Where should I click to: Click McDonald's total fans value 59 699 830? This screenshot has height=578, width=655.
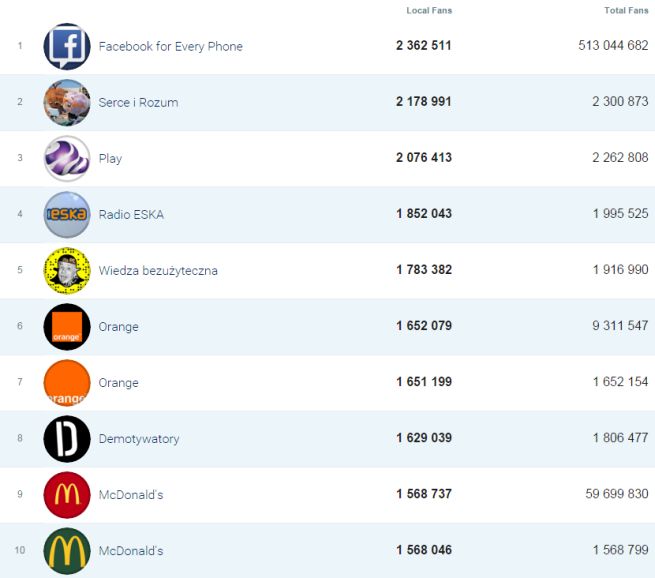click(x=613, y=495)
